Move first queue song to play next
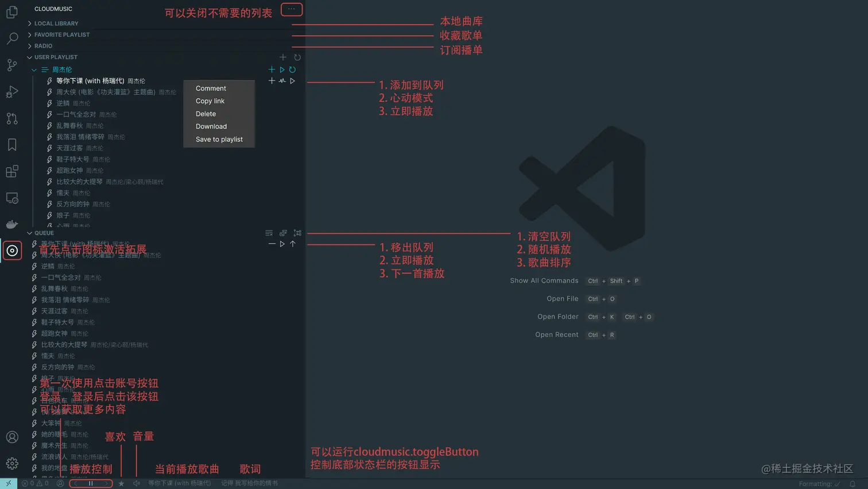868x489 pixels. (x=292, y=244)
